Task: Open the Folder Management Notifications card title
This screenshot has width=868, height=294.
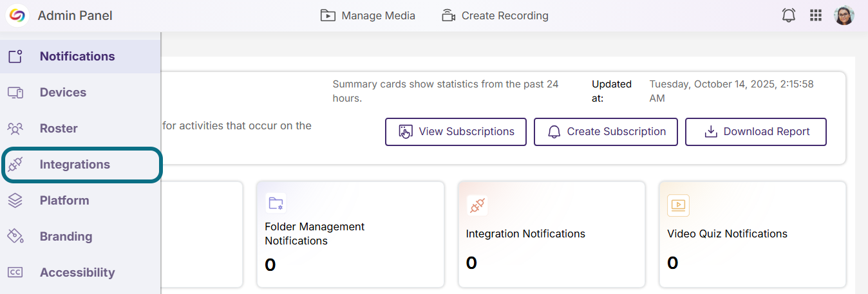Action: point(315,234)
